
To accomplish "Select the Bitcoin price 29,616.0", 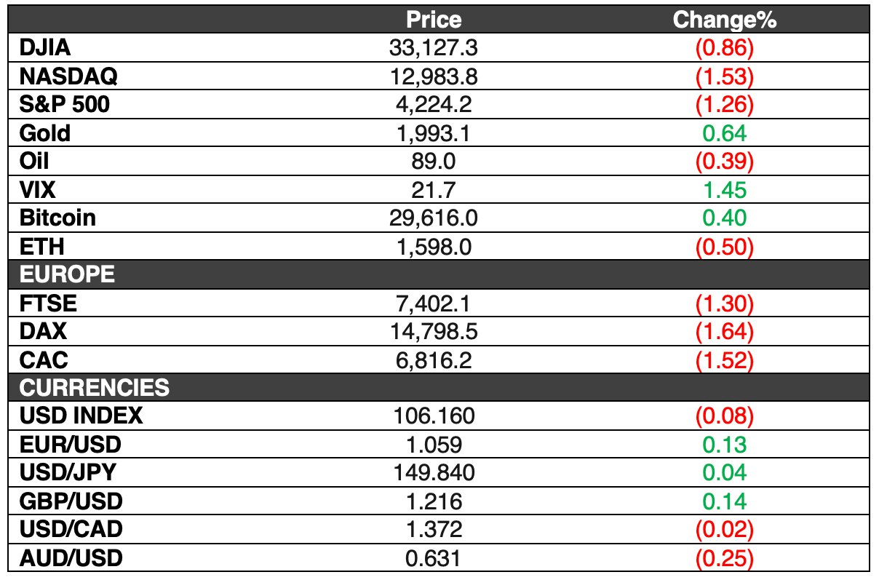I will pyautogui.click(x=434, y=218).
